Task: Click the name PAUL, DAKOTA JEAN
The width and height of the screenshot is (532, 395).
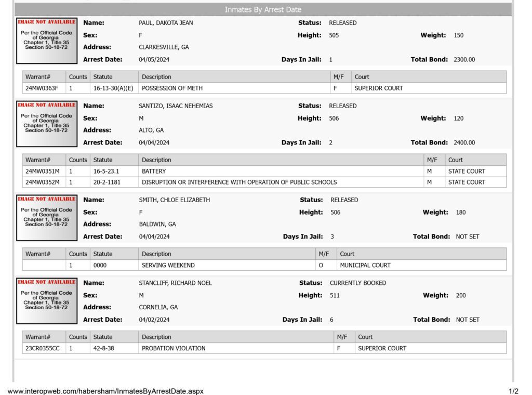Action: click(x=166, y=23)
